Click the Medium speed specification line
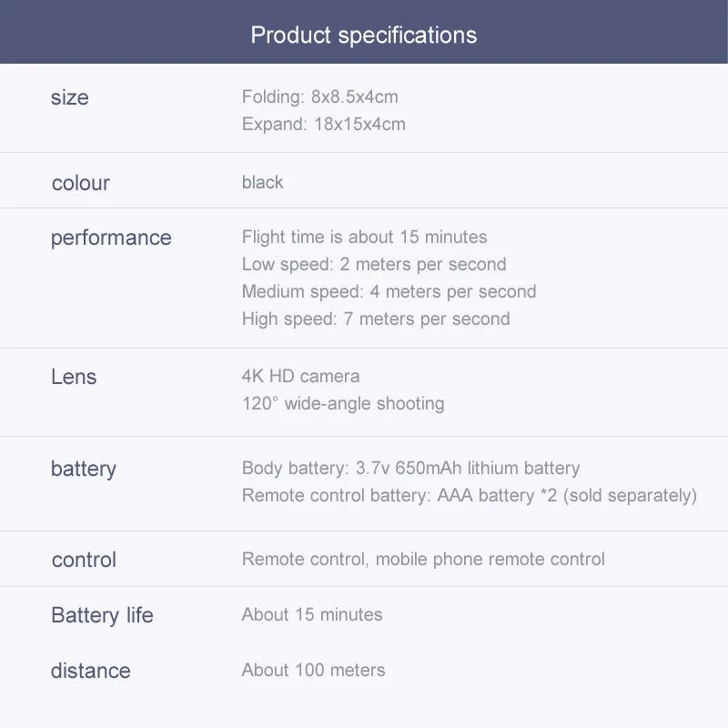 tap(389, 291)
